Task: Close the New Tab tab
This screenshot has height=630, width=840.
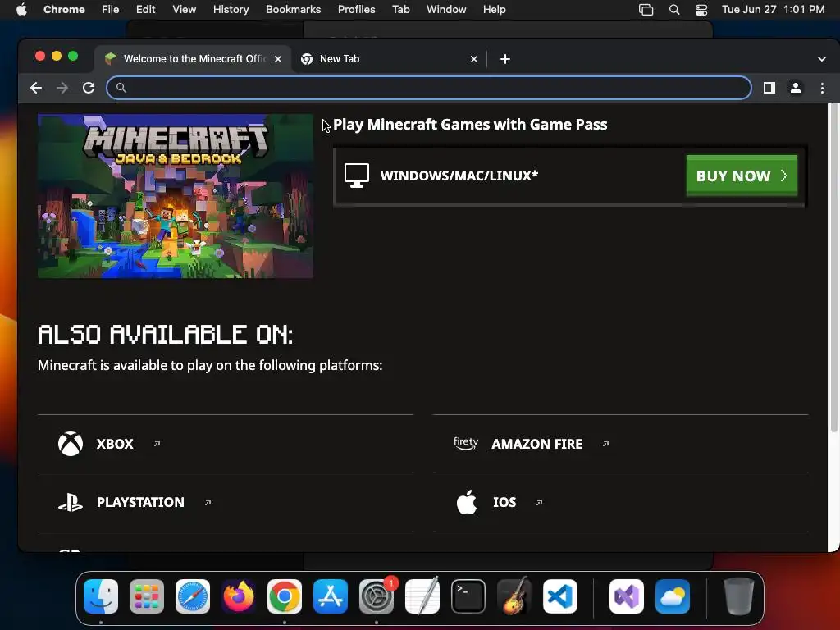Action: [474, 59]
